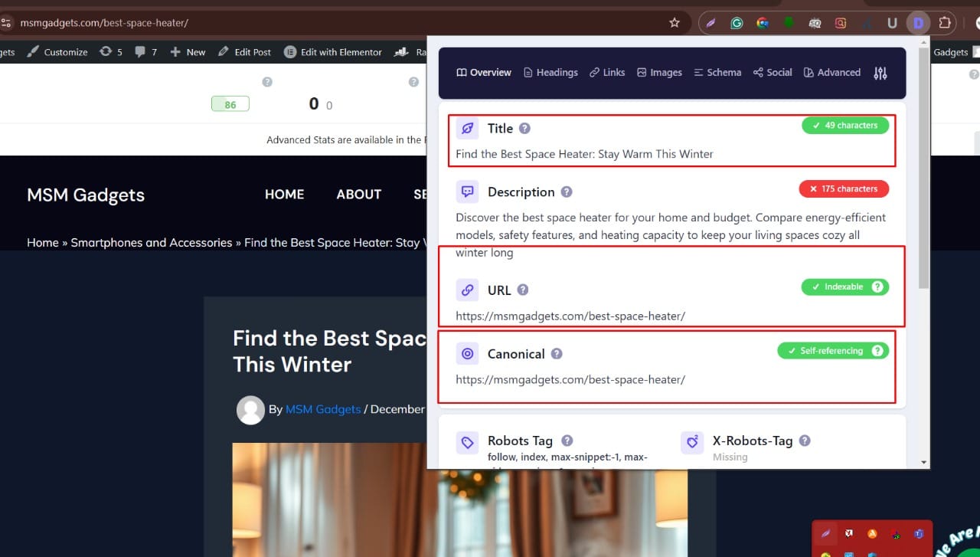The image size is (980, 557).
Task: Click the green 86 SEO score badge
Action: pyautogui.click(x=230, y=105)
